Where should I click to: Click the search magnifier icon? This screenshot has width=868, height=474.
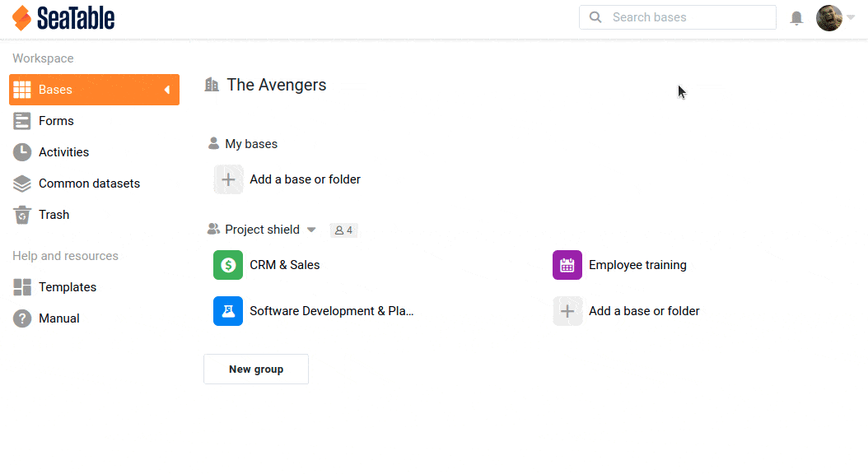[x=595, y=17]
